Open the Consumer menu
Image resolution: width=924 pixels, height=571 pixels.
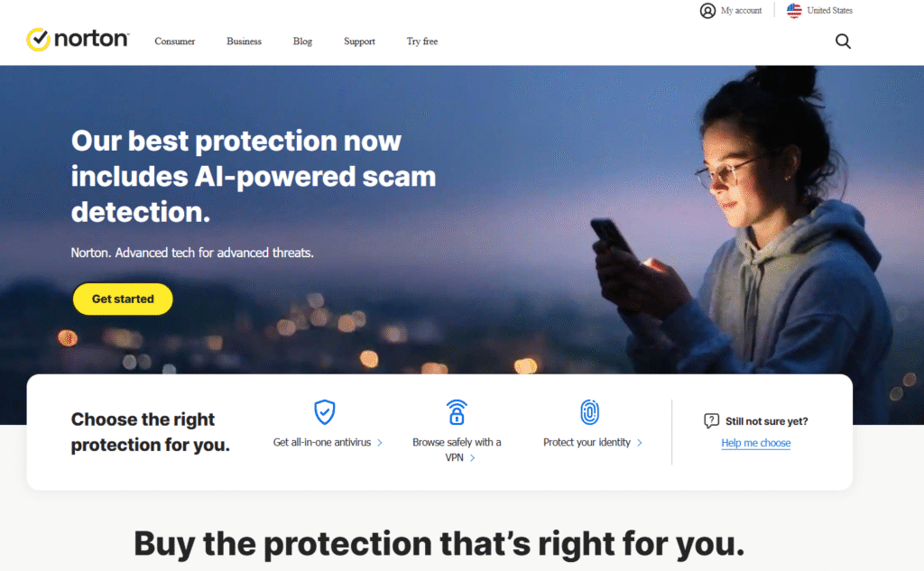(x=174, y=41)
